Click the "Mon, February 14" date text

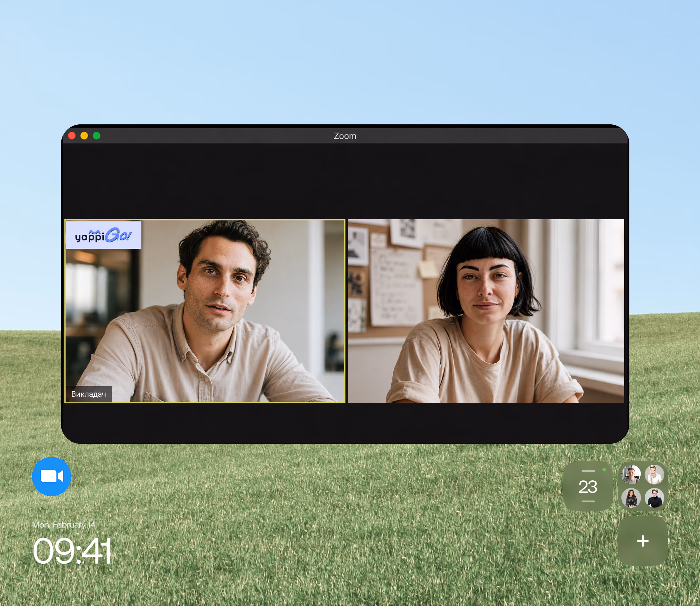coord(64,525)
